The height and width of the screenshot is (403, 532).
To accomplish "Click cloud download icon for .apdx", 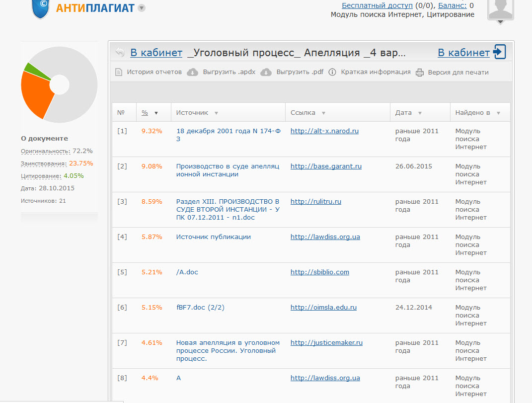I will click(x=193, y=72).
